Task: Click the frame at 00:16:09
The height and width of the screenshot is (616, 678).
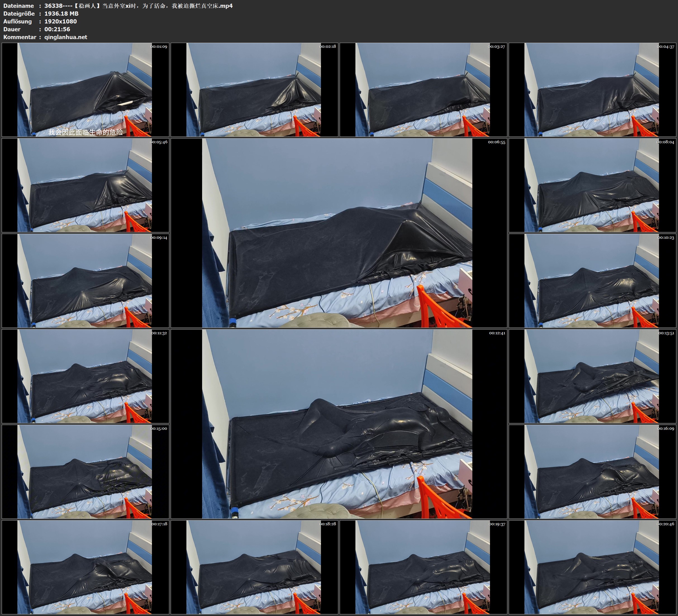Action: [592, 472]
